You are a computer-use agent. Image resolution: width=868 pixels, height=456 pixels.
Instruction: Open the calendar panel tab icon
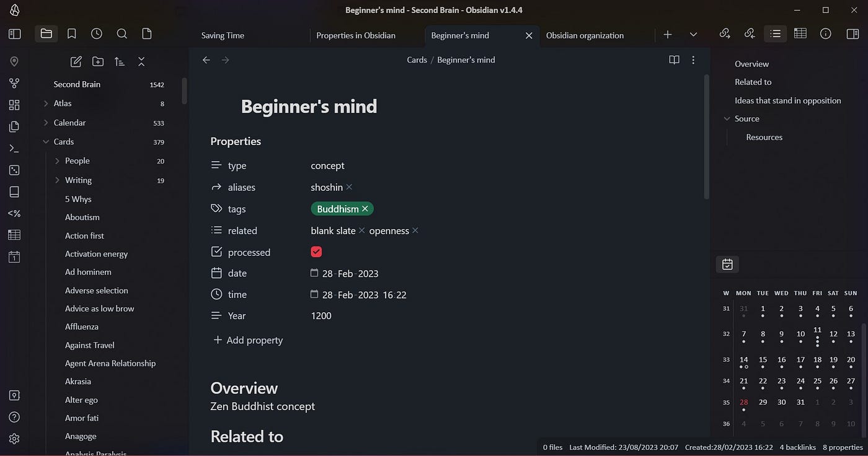(x=727, y=265)
